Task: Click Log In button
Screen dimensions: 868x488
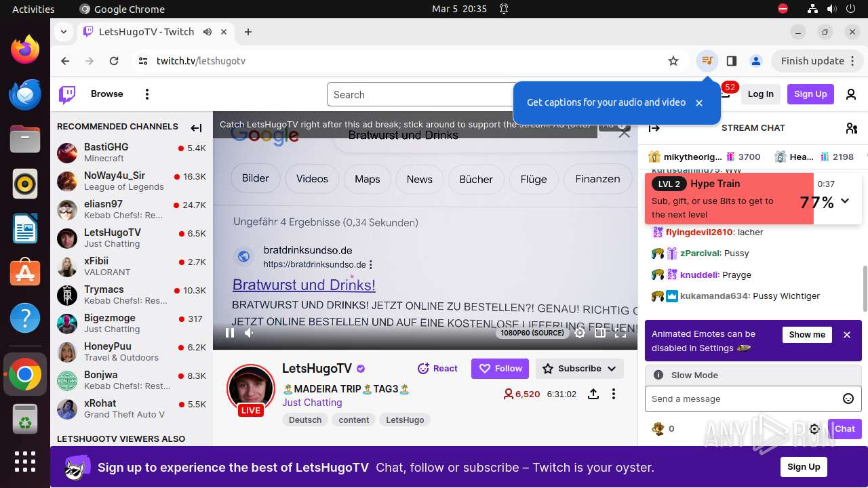Action: [760, 94]
